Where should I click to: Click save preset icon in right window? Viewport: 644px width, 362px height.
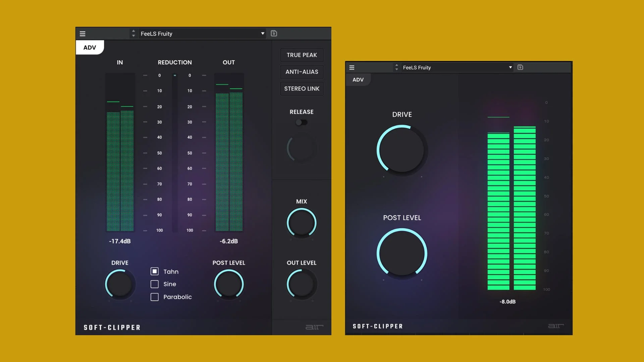pos(520,67)
